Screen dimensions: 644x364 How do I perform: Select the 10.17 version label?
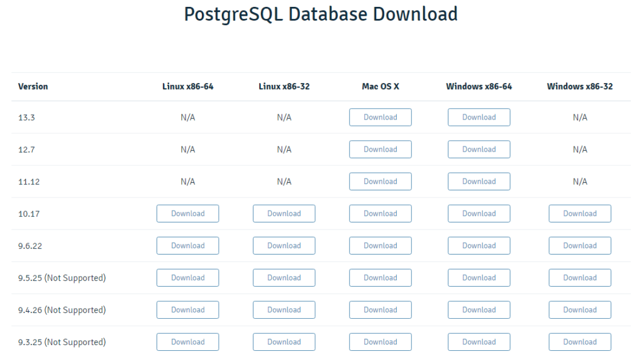(29, 214)
